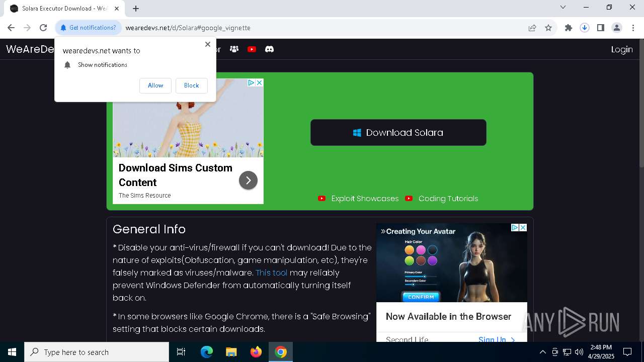Click the taskbar clock and date

coord(601,352)
